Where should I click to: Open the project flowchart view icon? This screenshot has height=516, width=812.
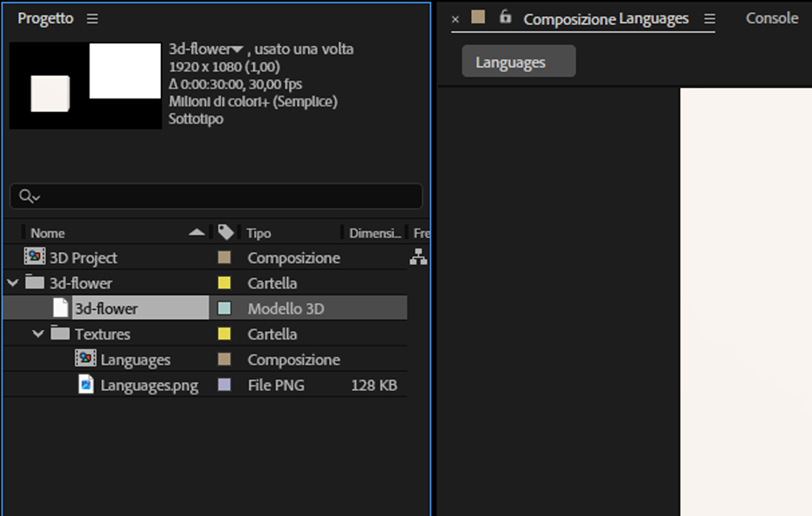tap(418, 257)
